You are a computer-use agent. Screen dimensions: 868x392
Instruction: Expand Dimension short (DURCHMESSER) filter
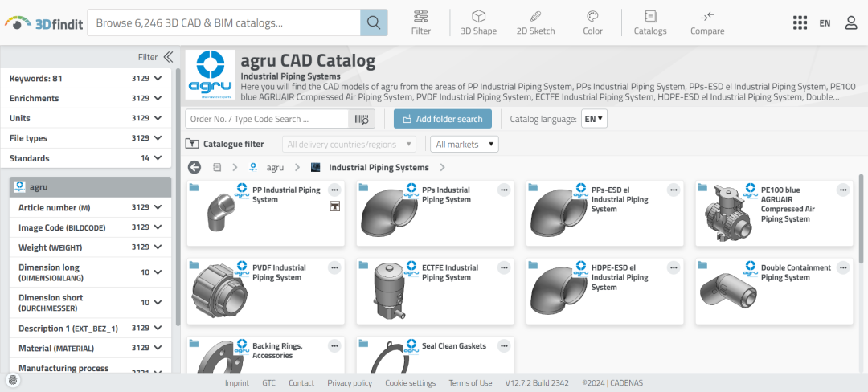click(x=90, y=302)
